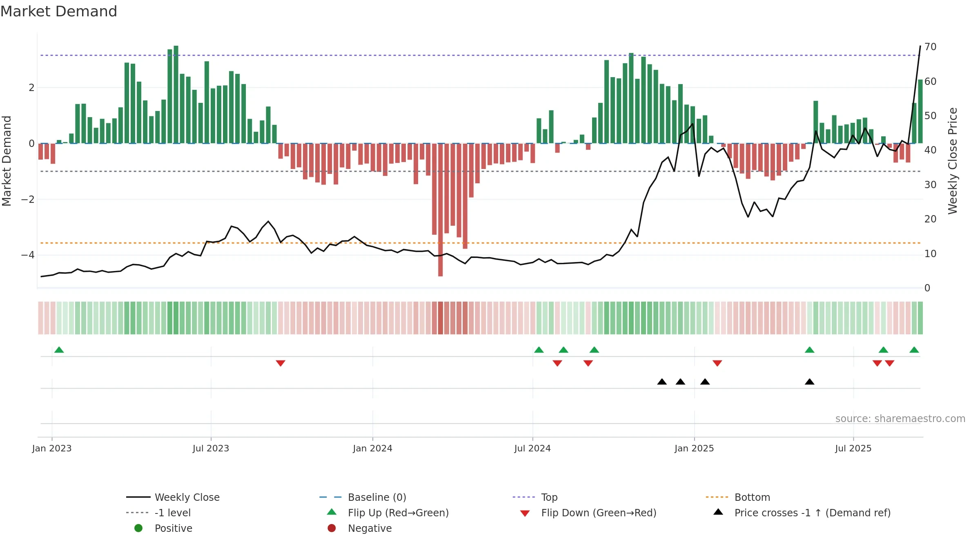The height and width of the screenshot is (551, 980).
Task: Click the 'Jul 2024' x-axis label
Action: pyautogui.click(x=532, y=448)
